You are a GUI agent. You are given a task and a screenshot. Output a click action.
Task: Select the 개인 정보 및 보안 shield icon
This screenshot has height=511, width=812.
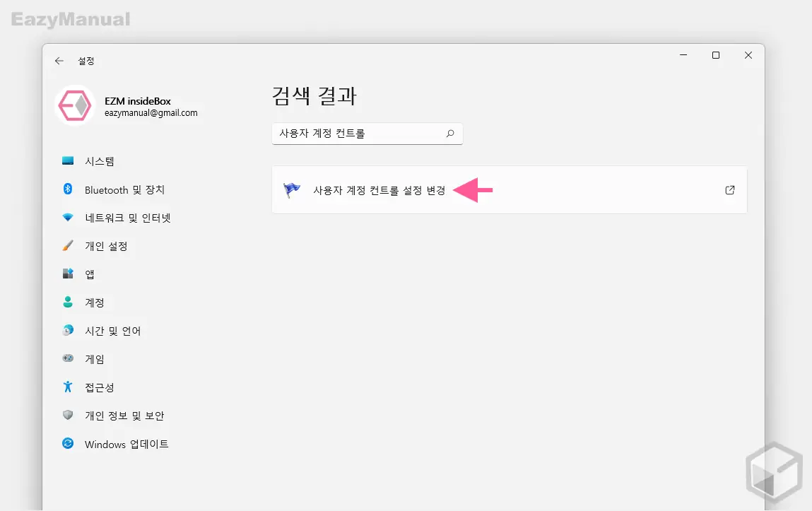[x=67, y=416]
